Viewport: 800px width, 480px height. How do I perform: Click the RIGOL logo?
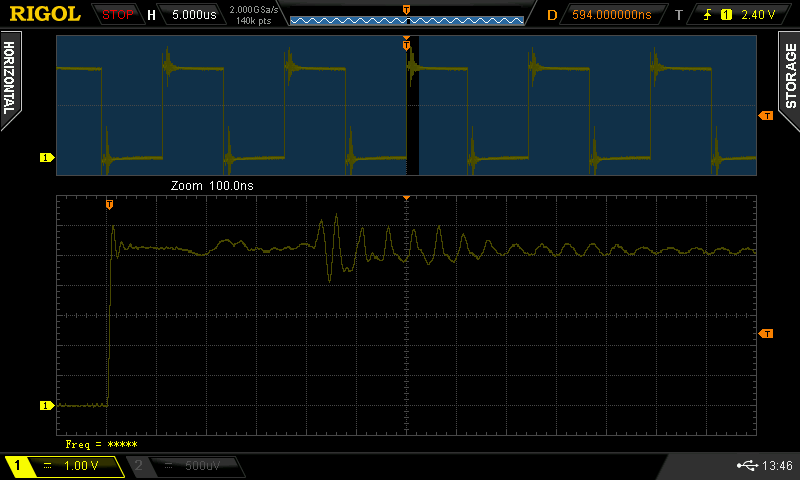coord(45,14)
